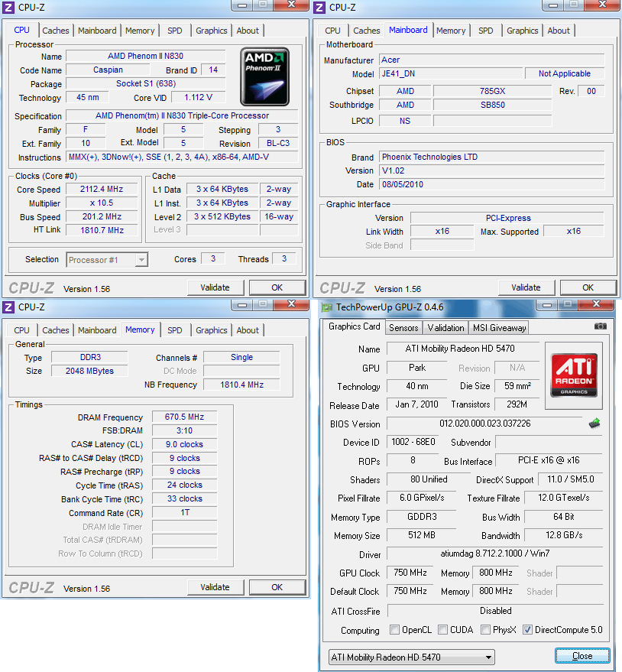Toggle the CUDA checkbox
Image resolution: width=622 pixels, height=672 pixels.
click(x=443, y=630)
